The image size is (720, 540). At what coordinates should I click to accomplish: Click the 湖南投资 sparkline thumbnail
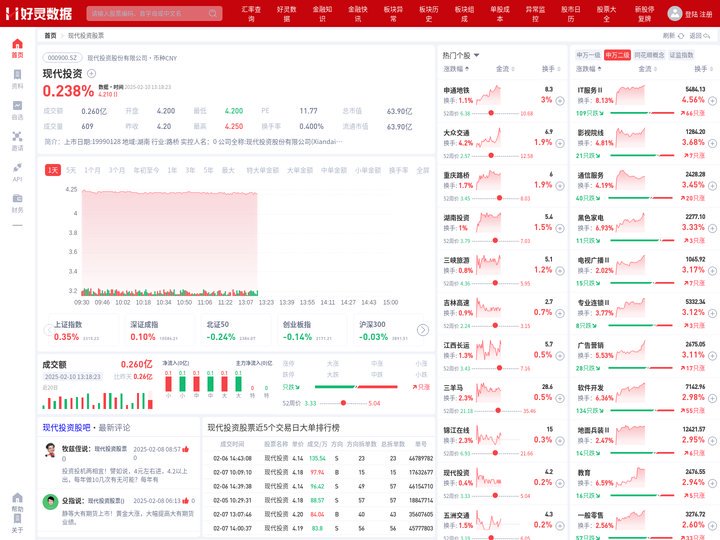(488, 222)
